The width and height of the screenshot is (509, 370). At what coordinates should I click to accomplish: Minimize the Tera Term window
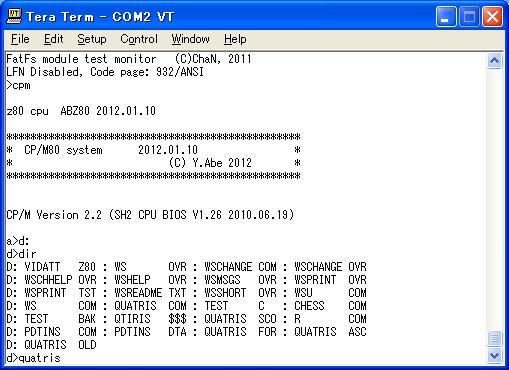(446, 16)
